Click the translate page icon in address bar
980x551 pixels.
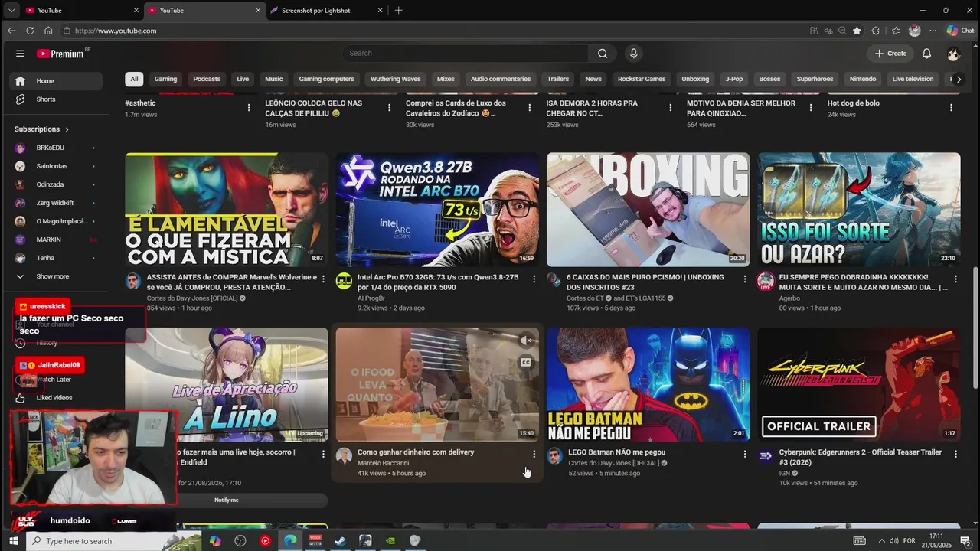click(x=828, y=31)
